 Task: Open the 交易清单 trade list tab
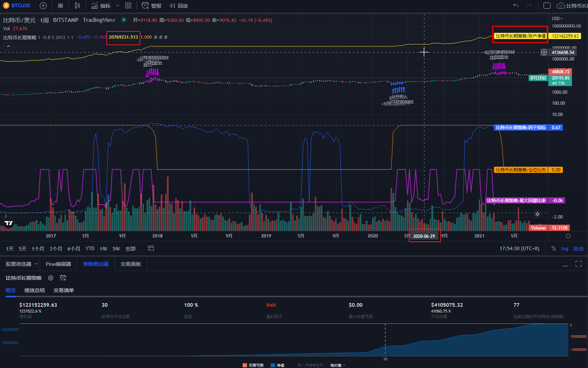point(63,290)
